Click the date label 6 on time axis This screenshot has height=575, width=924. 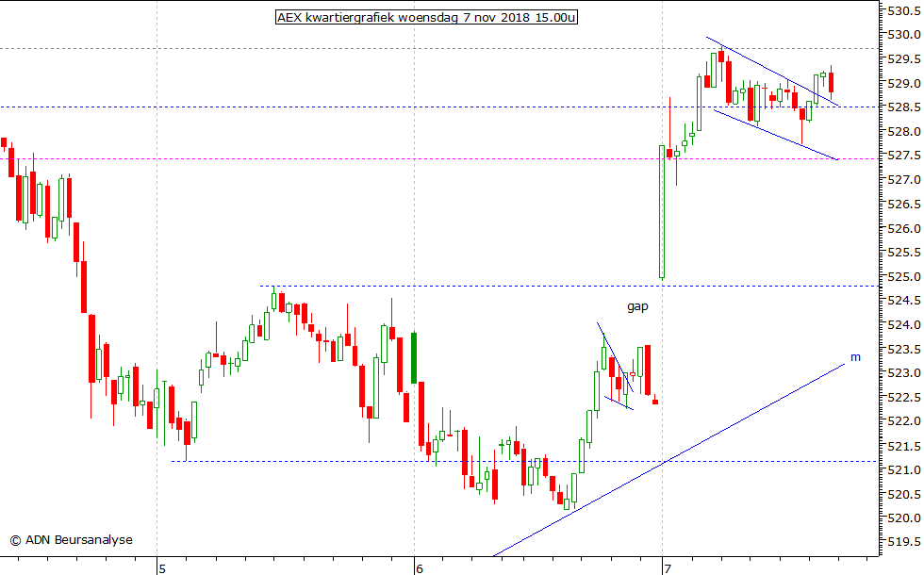point(420,569)
